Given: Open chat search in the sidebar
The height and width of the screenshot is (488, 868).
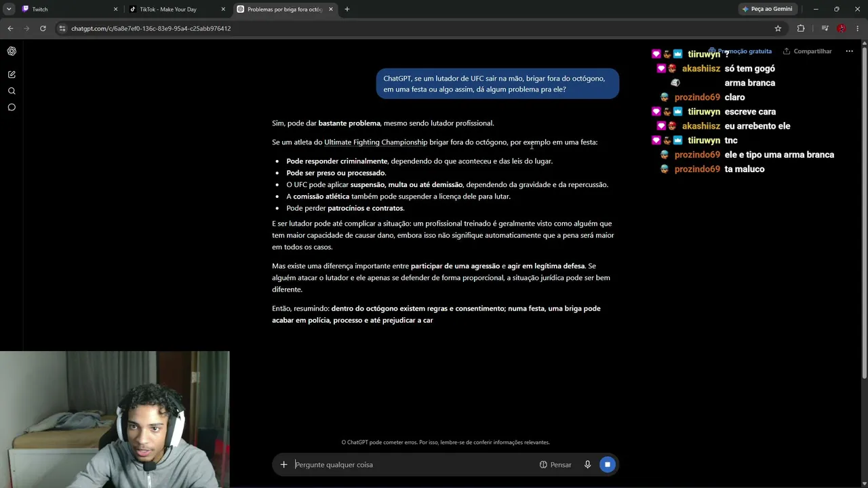Looking at the screenshot, I should [x=12, y=91].
